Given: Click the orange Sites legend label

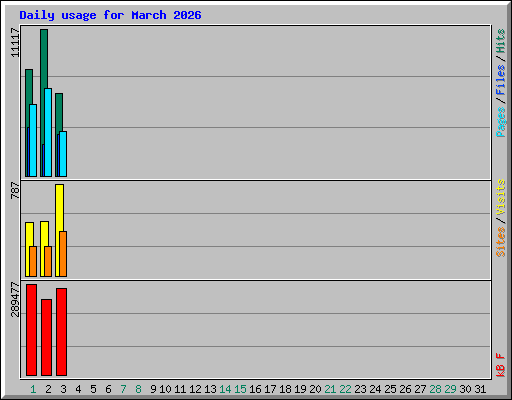Looking at the screenshot, I should click(501, 242).
